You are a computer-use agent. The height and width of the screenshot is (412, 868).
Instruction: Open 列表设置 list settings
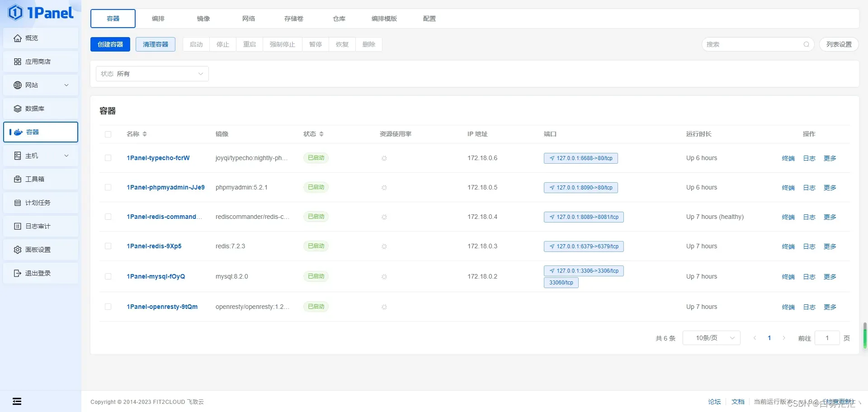point(839,44)
